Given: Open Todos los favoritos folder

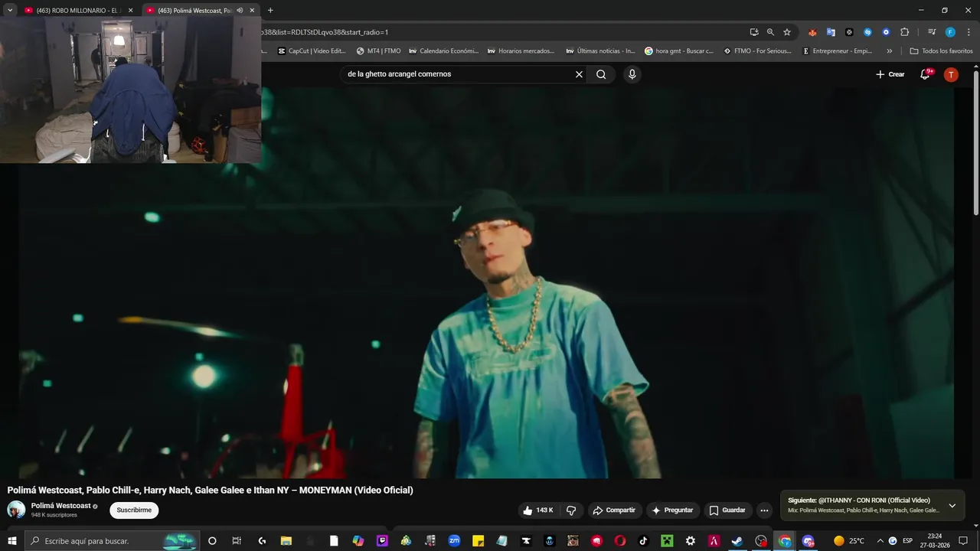Looking at the screenshot, I should [942, 51].
